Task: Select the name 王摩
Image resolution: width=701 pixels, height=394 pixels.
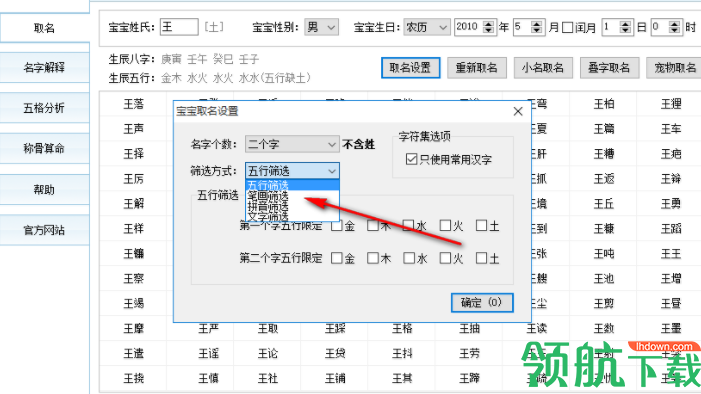Action: (134, 329)
